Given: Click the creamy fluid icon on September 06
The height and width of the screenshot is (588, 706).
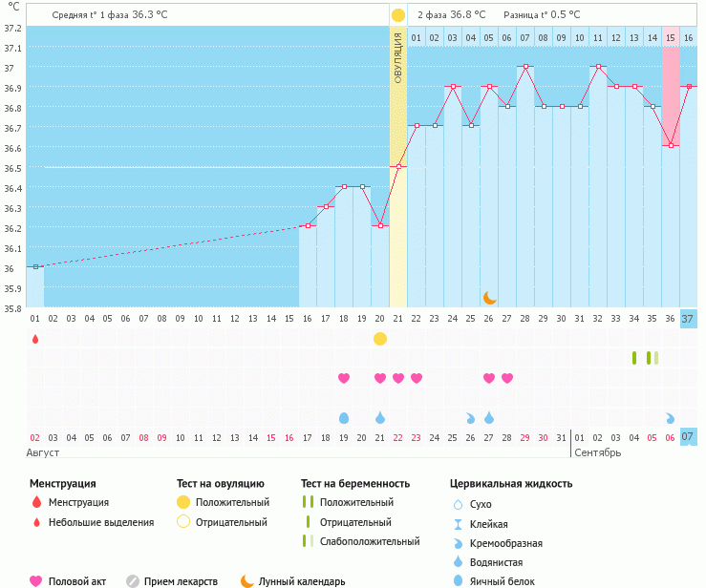Looking at the screenshot, I should point(670,418).
